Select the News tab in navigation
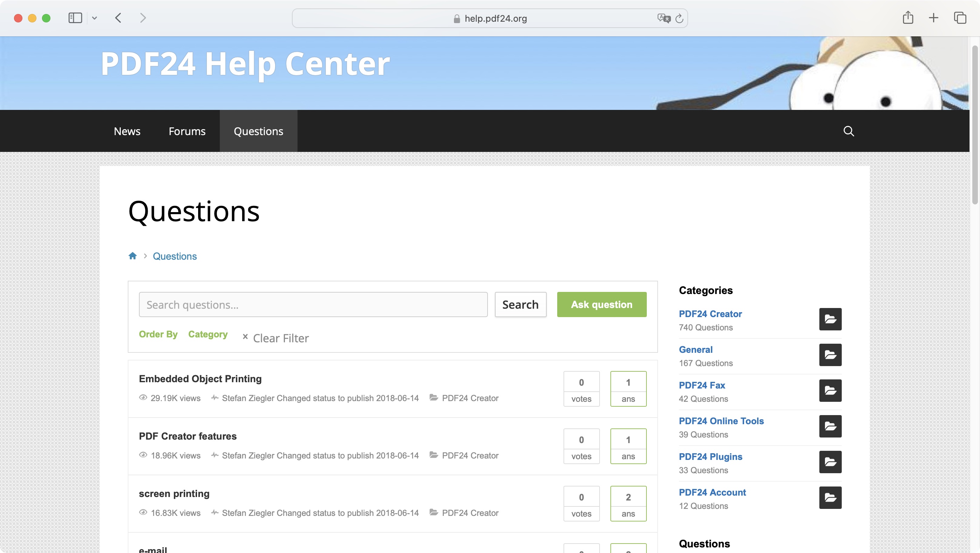Screen dimensions: 980x553 click(127, 131)
